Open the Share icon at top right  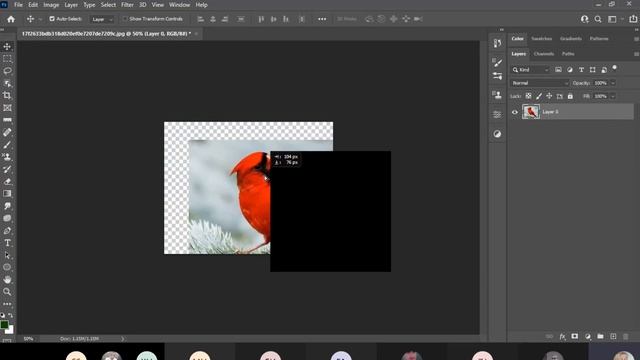[633, 19]
